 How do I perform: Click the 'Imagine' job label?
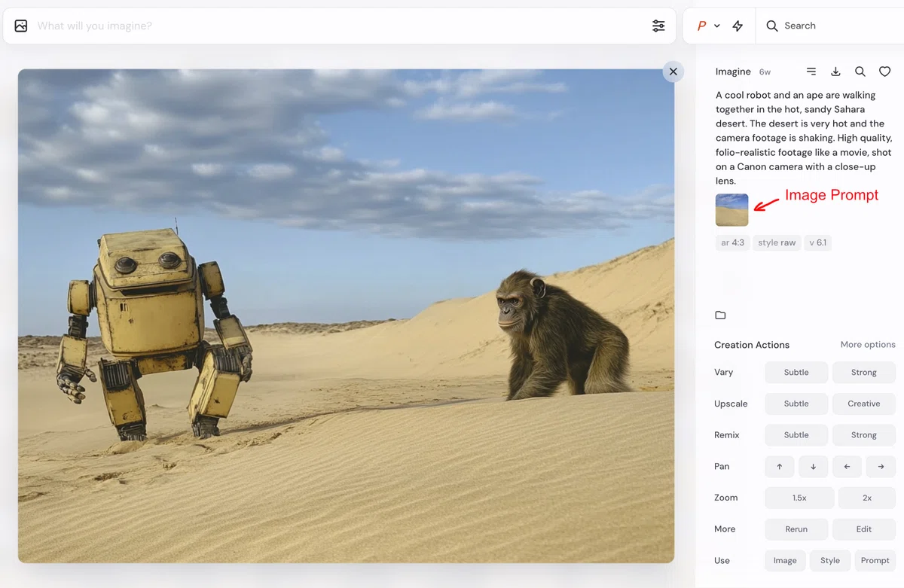733,72
